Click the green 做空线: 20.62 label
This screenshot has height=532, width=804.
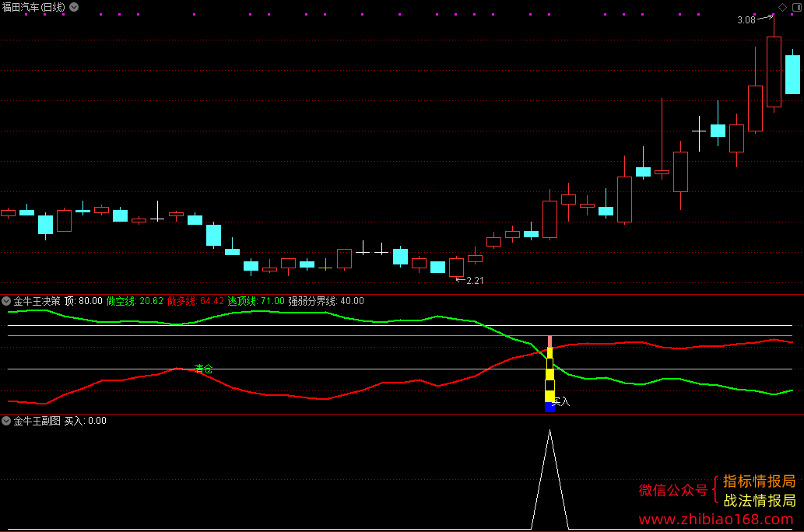coord(135,301)
